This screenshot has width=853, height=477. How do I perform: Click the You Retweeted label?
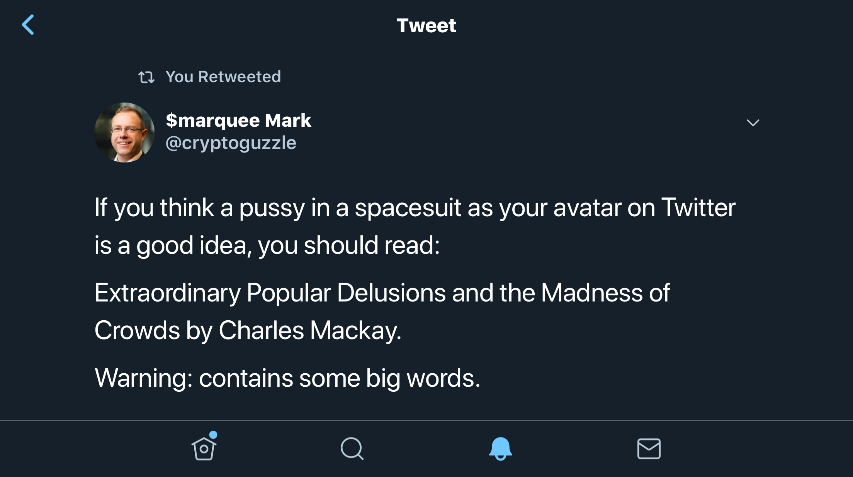coord(223,77)
